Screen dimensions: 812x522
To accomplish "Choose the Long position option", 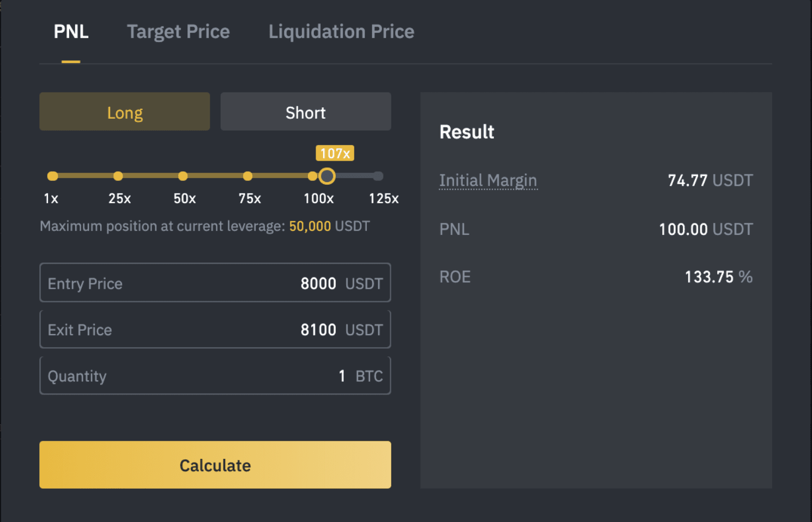I will pyautogui.click(x=124, y=111).
